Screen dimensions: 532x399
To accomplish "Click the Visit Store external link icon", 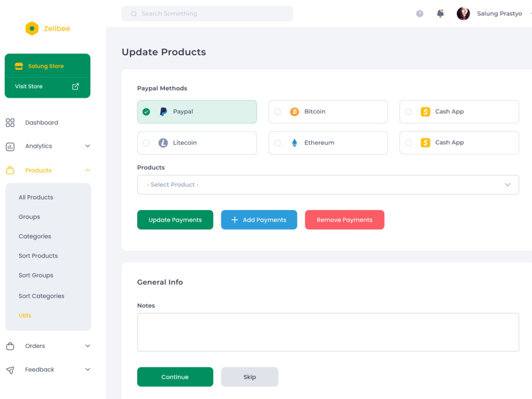I will (76, 87).
